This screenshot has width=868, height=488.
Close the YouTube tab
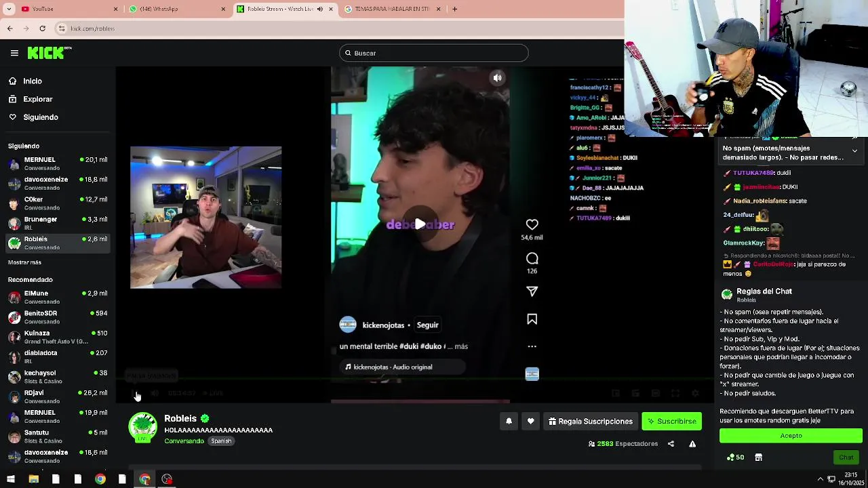click(115, 9)
